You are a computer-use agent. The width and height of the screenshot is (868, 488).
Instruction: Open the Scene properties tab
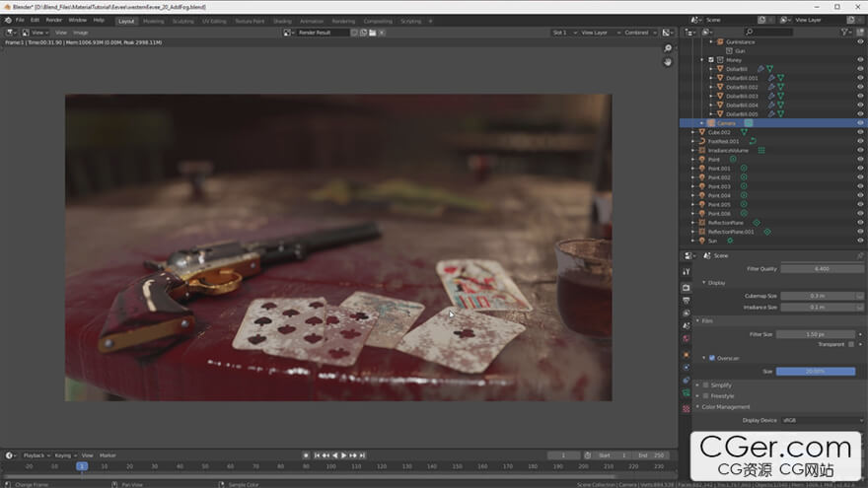[686, 326]
